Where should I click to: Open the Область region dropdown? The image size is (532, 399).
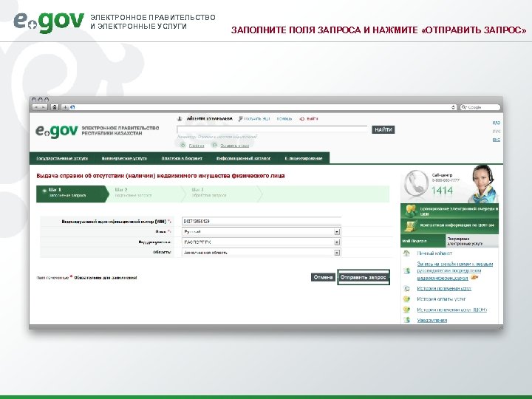[x=262, y=253]
